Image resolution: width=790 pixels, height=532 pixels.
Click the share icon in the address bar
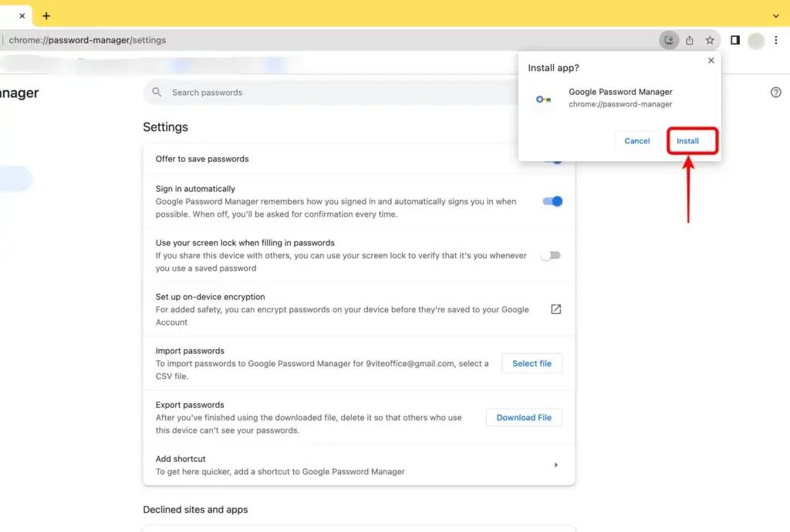tap(689, 39)
